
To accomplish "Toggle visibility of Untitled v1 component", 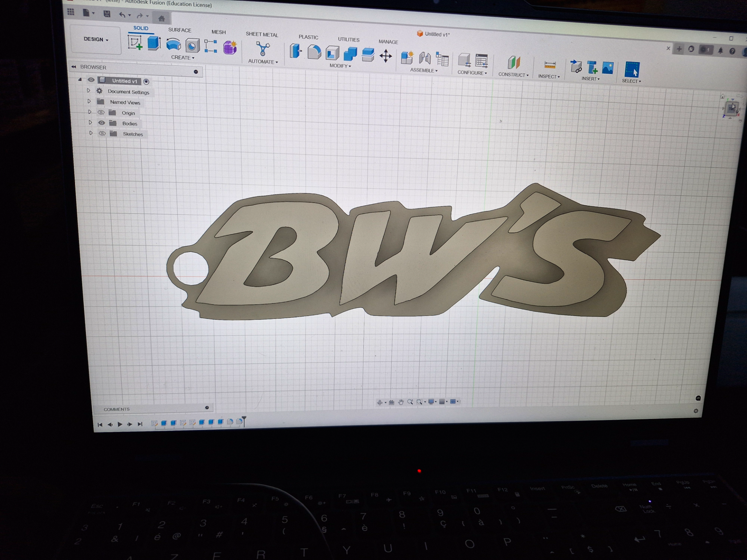I will click(91, 80).
